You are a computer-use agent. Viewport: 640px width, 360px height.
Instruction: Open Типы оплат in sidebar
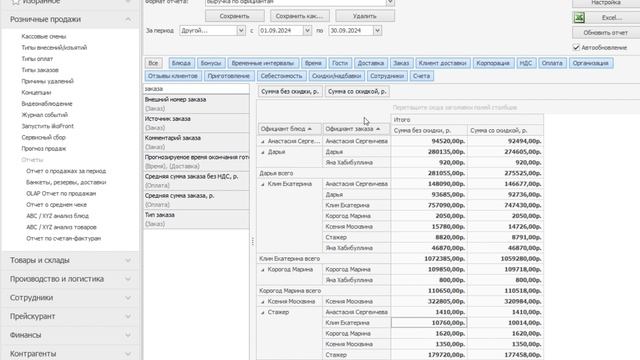[37, 59]
